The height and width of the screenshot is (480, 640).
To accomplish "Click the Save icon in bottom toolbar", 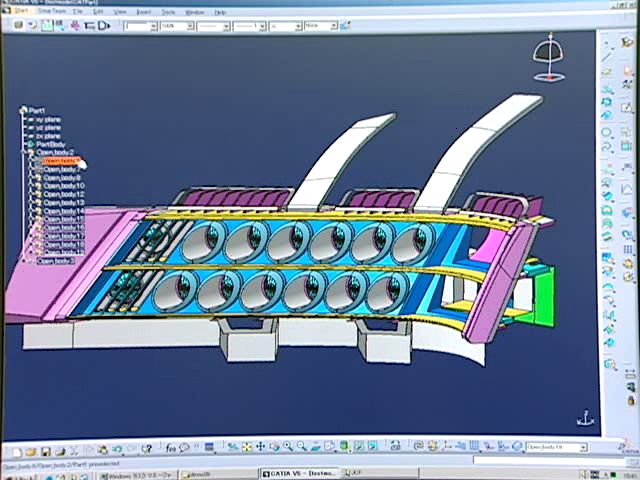I will (46, 451).
